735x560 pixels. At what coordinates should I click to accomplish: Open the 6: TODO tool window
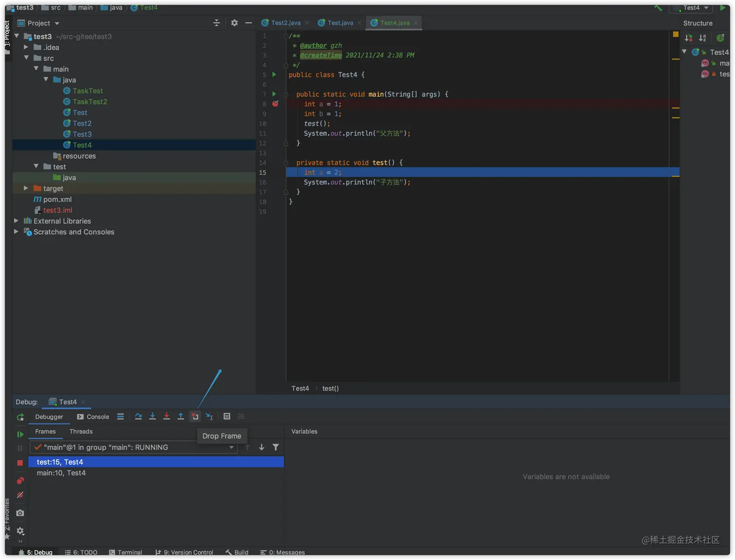click(x=81, y=552)
